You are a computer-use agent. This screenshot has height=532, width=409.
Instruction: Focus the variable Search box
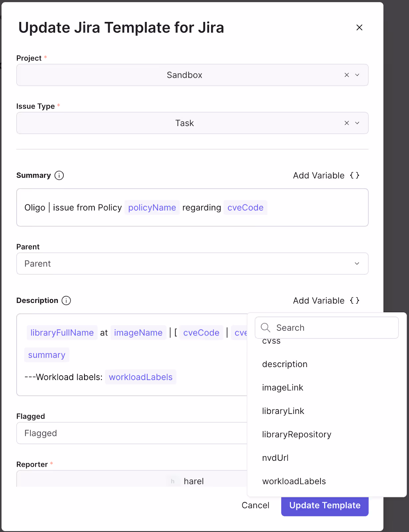pyautogui.click(x=327, y=328)
